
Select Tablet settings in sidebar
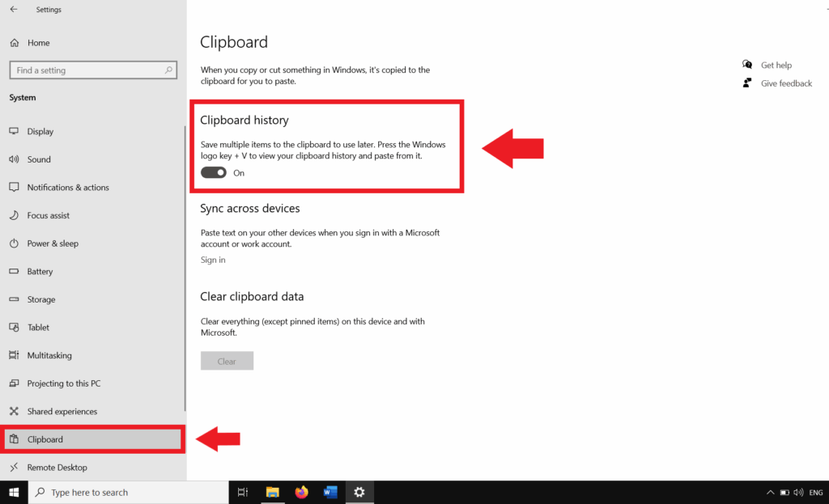[x=39, y=327]
